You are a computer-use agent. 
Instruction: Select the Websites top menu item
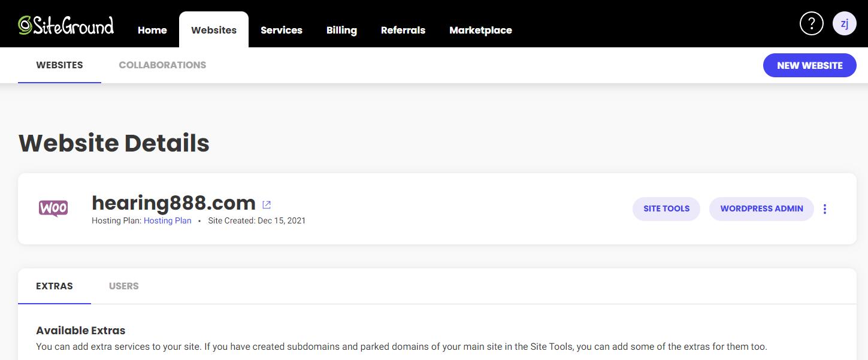214,30
